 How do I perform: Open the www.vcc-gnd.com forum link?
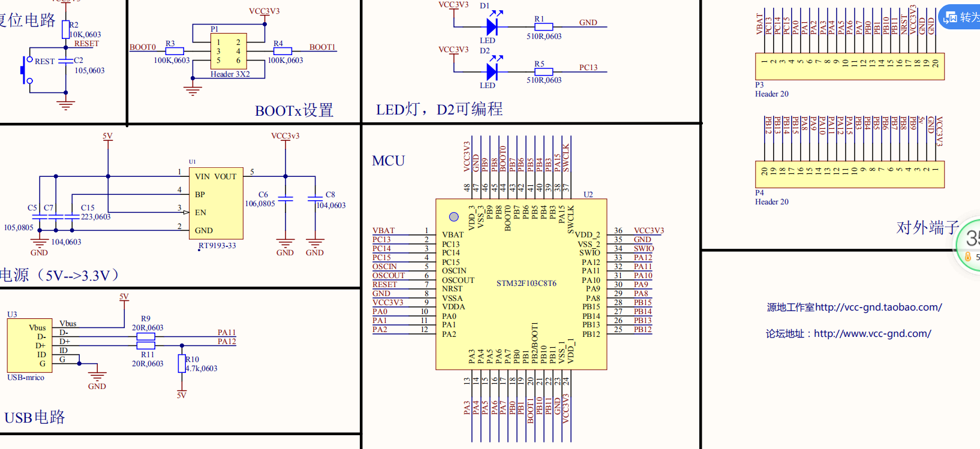pyautogui.click(x=872, y=333)
